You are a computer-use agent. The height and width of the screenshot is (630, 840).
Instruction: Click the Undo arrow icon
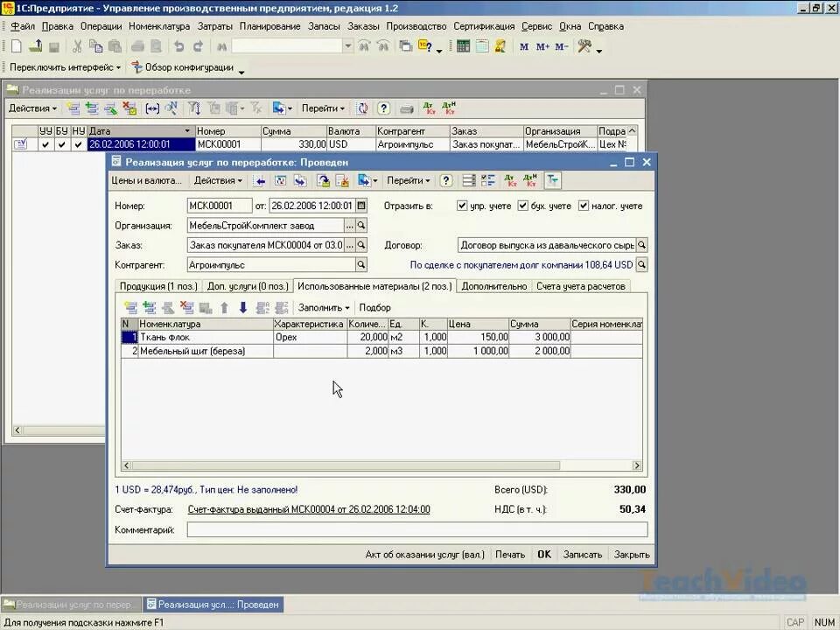click(178, 46)
